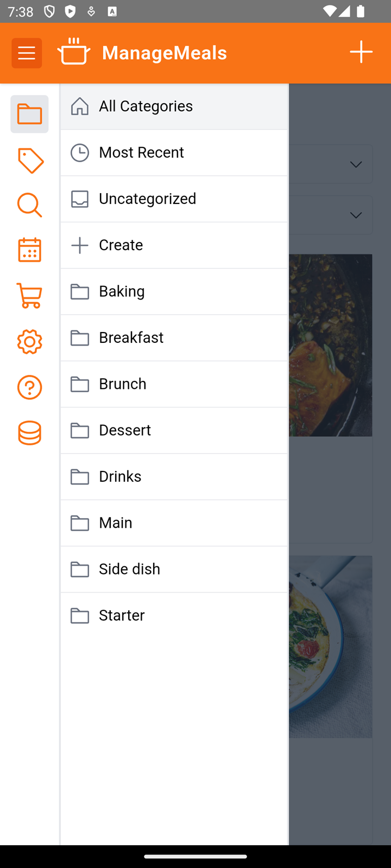Open the search magnifier icon
Image resolution: width=391 pixels, height=868 pixels.
(x=30, y=205)
